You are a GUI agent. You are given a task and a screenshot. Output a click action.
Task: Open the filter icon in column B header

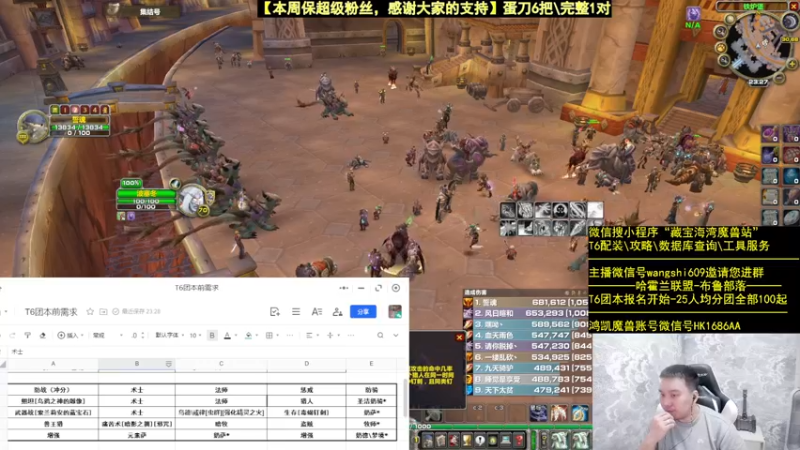coord(168,364)
